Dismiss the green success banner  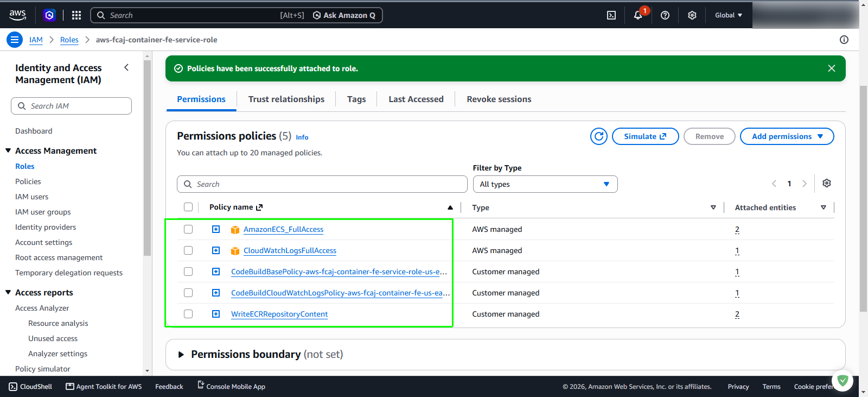(832, 68)
